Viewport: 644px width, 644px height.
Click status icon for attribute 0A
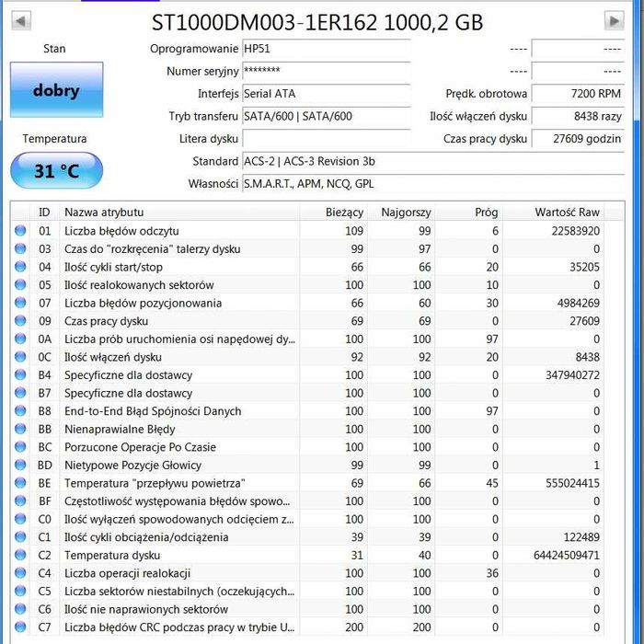pyautogui.click(x=20, y=339)
